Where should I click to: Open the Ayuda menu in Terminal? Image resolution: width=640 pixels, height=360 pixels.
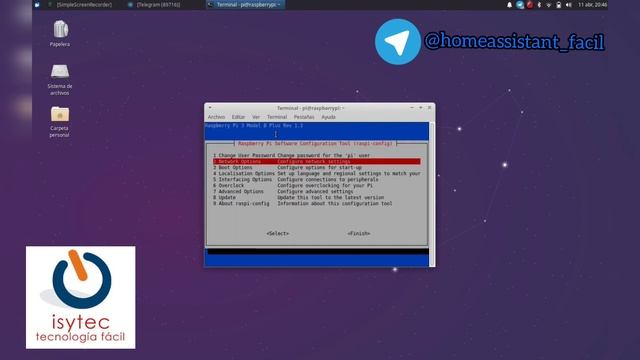tap(328, 117)
